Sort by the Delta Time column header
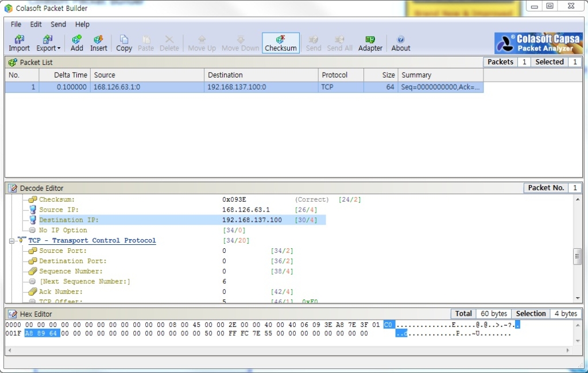 (x=64, y=75)
